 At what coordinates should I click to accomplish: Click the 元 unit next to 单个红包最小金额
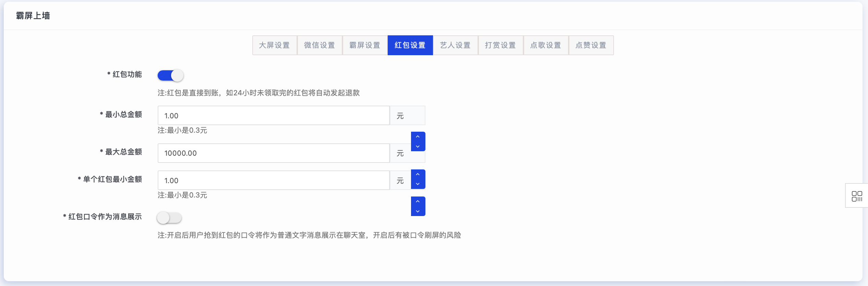click(400, 181)
